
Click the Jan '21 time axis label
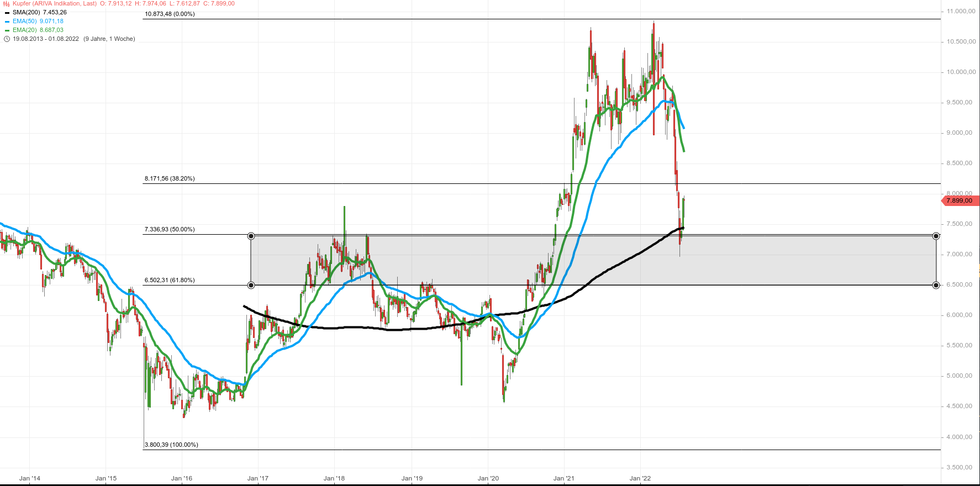pyautogui.click(x=564, y=478)
